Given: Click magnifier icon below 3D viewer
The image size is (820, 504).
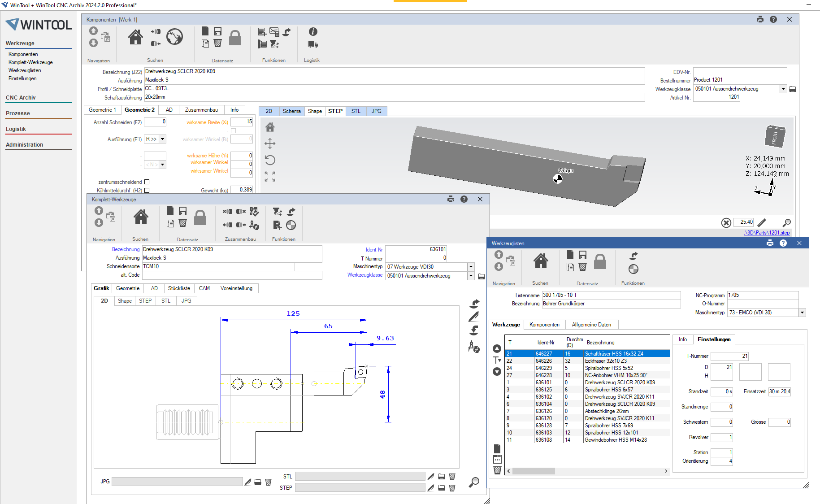Looking at the screenshot, I should point(786,222).
